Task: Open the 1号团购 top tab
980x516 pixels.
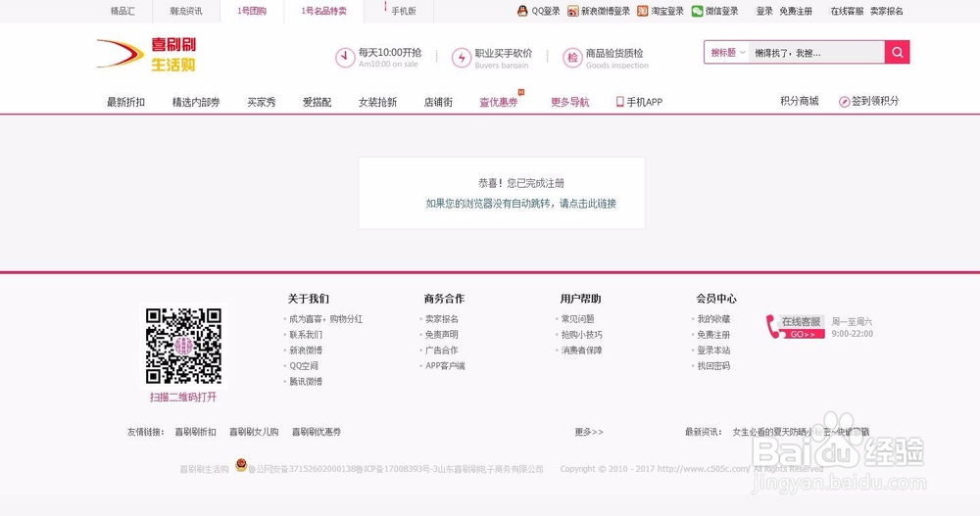Action: (x=252, y=11)
